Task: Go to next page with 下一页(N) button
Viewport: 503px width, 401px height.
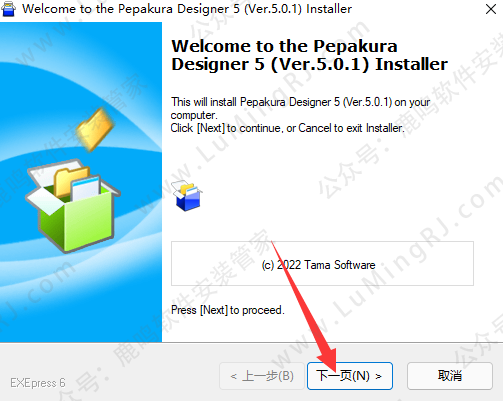Action: 350,376
